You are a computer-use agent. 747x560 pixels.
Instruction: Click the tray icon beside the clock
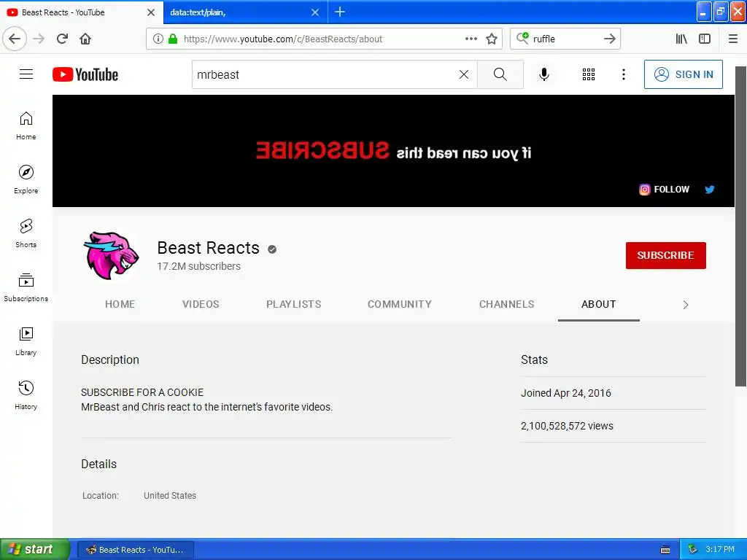pyautogui.click(x=692, y=550)
